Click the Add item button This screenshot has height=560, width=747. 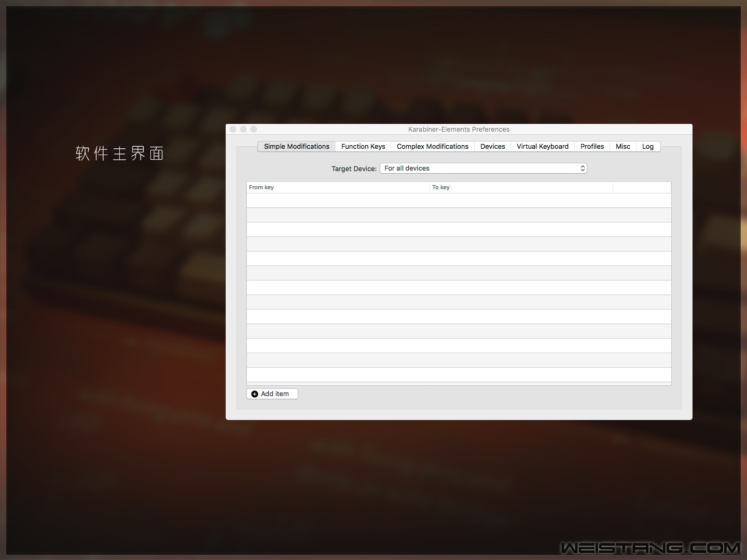pyautogui.click(x=272, y=394)
